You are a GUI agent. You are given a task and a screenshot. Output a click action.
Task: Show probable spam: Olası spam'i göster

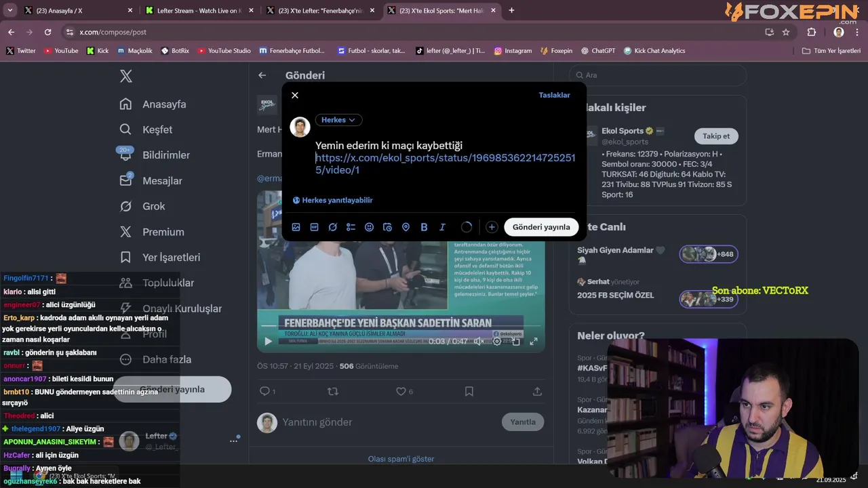401,459
